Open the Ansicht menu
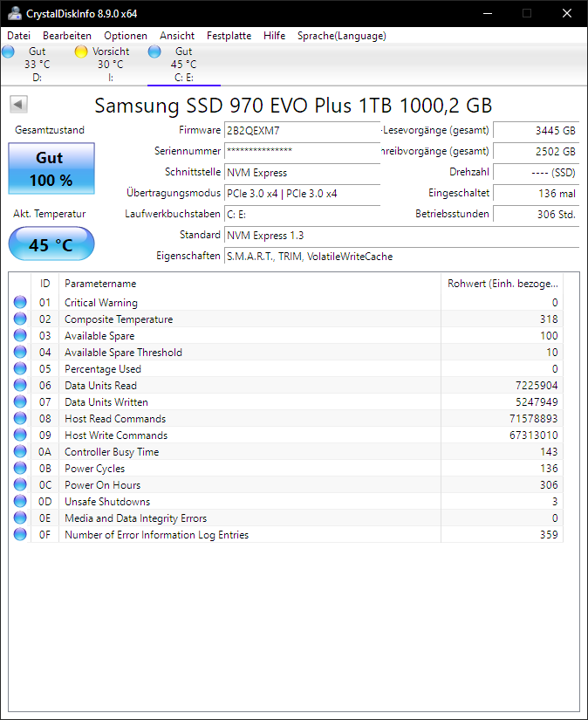This screenshot has width=588, height=720. point(177,36)
